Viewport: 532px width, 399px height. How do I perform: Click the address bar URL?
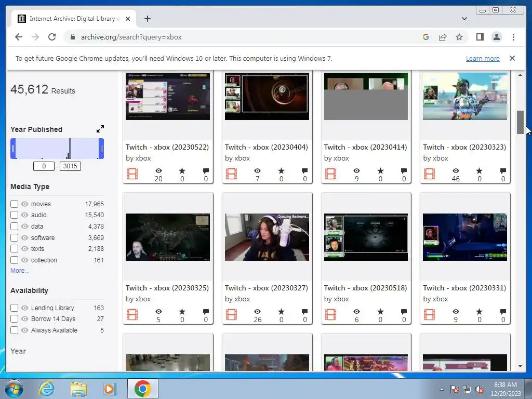click(x=131, y=37)
